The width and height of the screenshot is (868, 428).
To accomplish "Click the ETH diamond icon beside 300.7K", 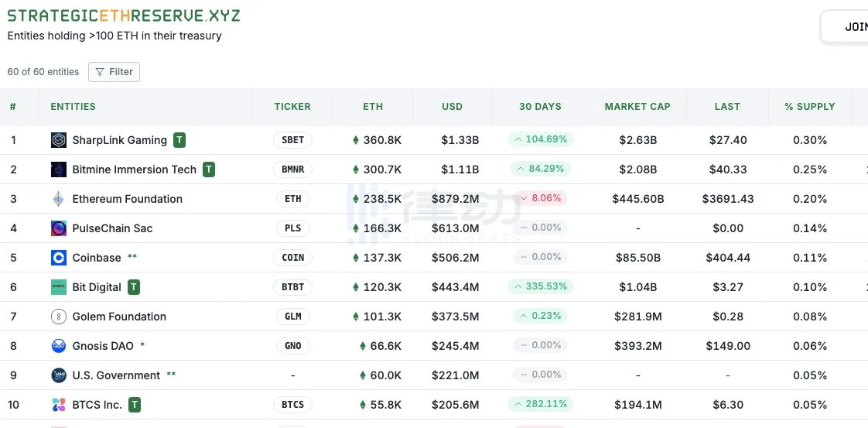I will (356, 169).
